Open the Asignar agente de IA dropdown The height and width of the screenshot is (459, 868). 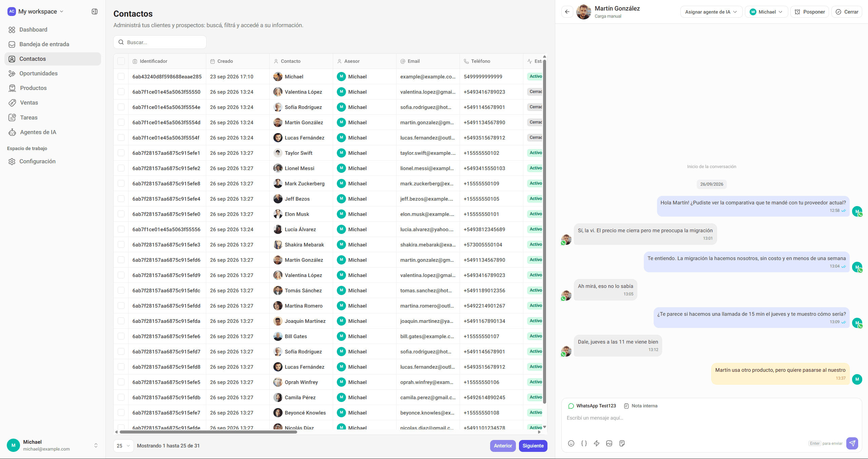[x=711, y=12]
